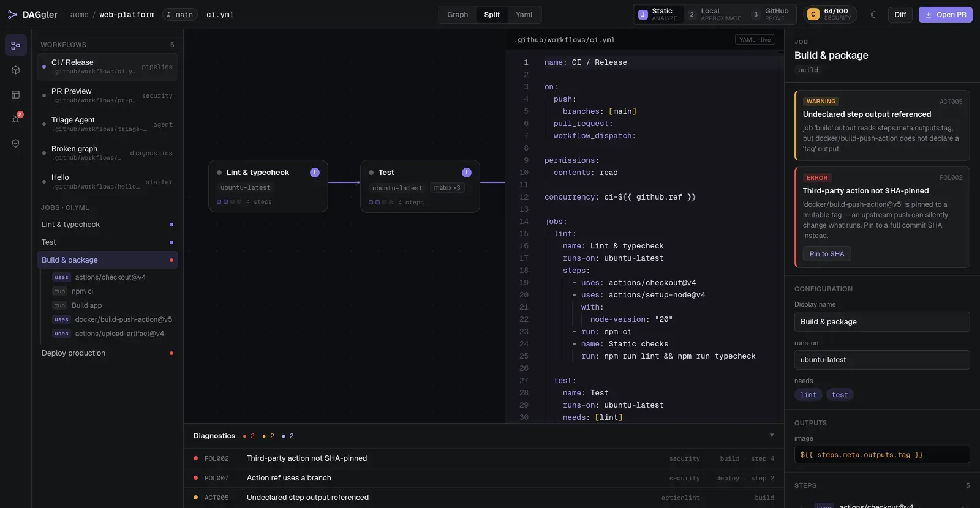Image resolution: width=980 pixels, height=508 pixels.
Task: Click the YAML live badge
Action: click(755, 40)
